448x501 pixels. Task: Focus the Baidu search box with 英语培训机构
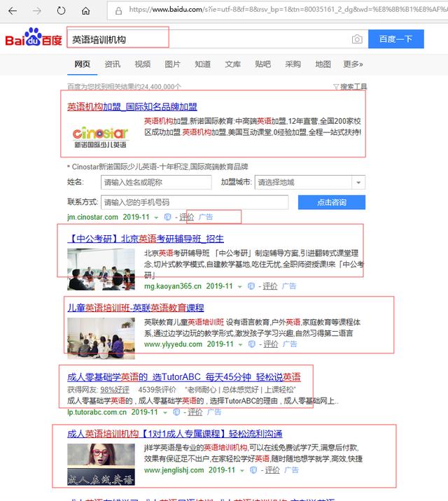coord(217,39)
